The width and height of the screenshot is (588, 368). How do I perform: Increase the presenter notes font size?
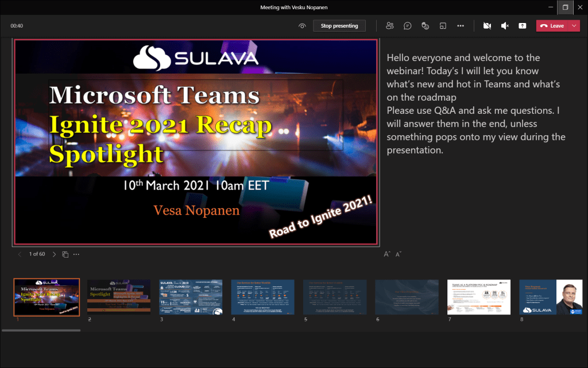(x=388, y=254)
